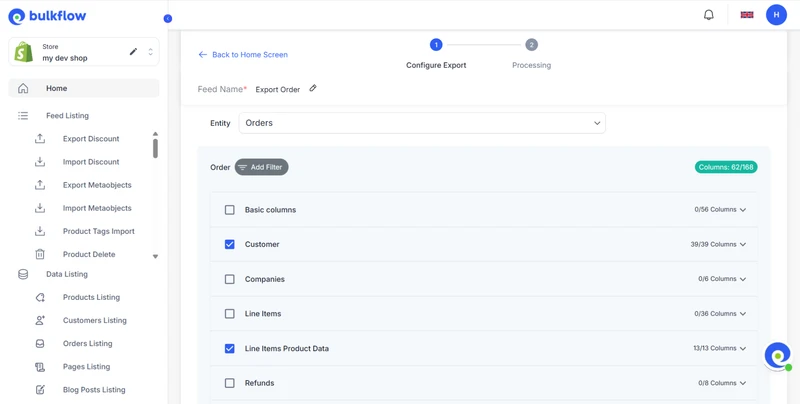Click the bulkflow logo
Screen dimensions: 800x404
[x=47, y=16]
